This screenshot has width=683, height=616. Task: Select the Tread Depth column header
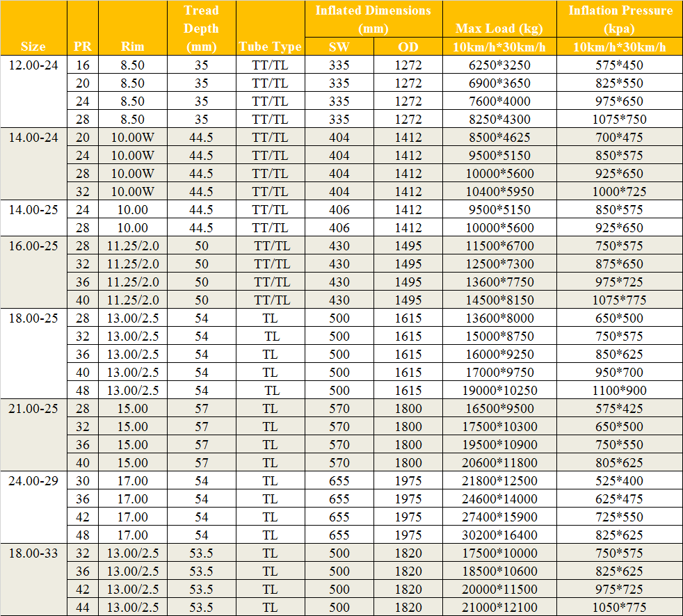pos(202,29)
